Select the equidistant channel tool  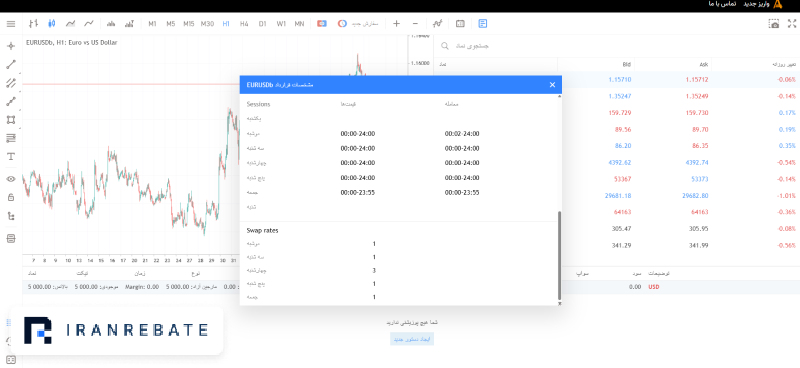pos(11,83)
